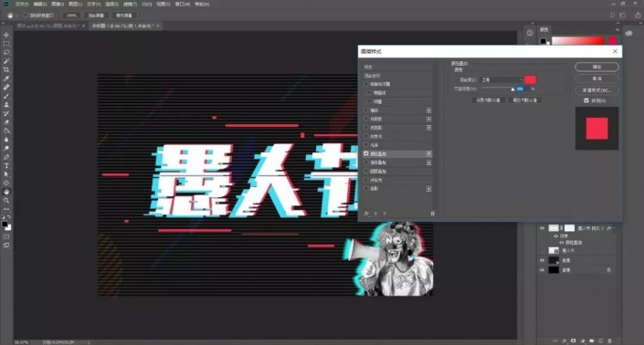The image size is (644, 345).
Task: Click Layers panel add layer style fx icon
Action: (565, 341)
